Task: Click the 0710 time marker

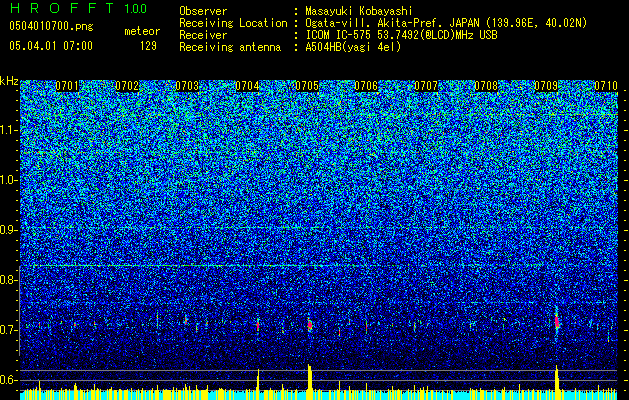Action: (x=606, y=86)
